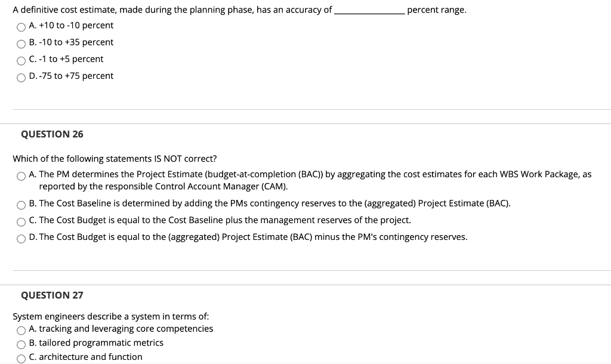The image size is (611, 364).
Task: Select answer A, +10 to -10 percent
Action: coord(21,26)
